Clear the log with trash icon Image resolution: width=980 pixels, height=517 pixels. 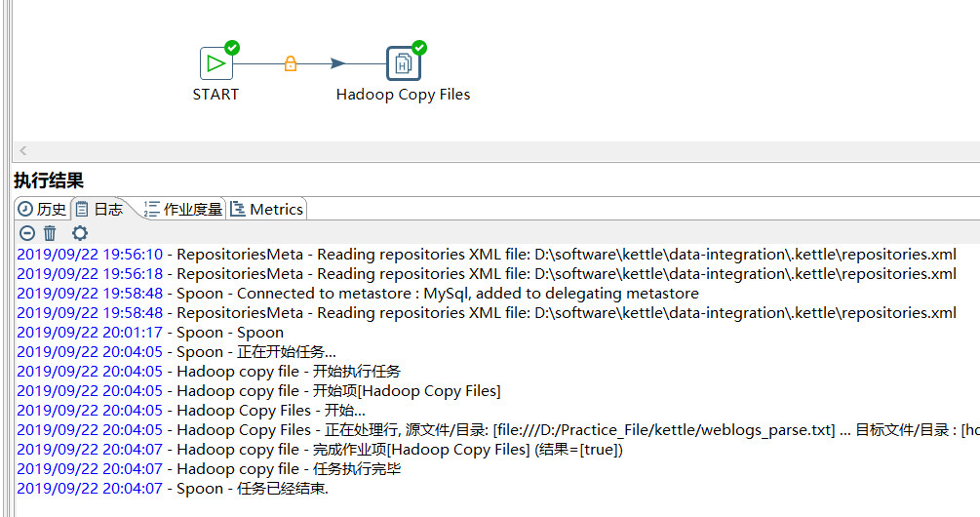[50, 233]
